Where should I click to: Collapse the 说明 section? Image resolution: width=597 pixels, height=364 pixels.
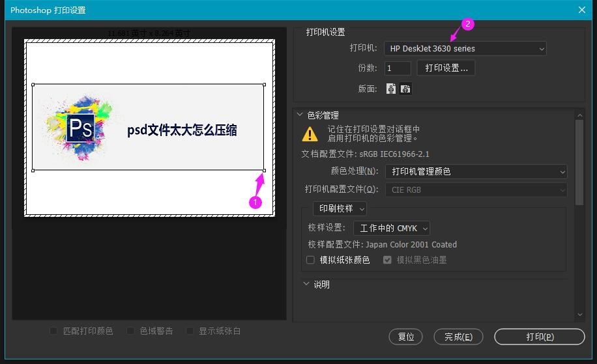(306, 284)
